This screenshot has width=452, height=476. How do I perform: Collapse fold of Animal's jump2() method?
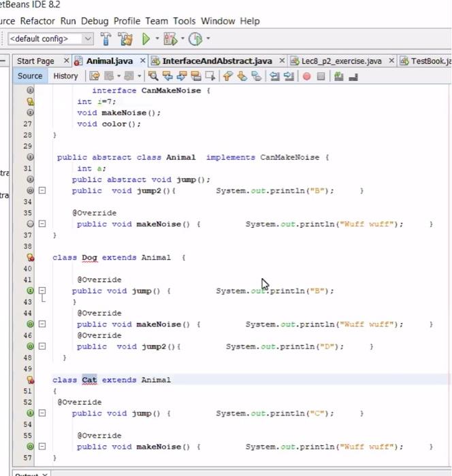point(42,190)
